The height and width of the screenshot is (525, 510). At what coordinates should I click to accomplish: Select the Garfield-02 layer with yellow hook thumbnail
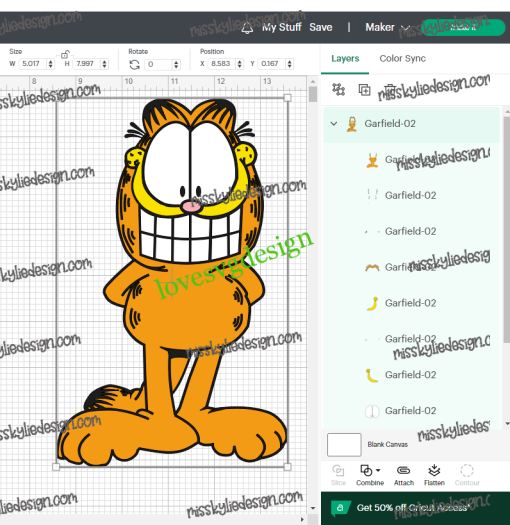[x=412, y=375]
